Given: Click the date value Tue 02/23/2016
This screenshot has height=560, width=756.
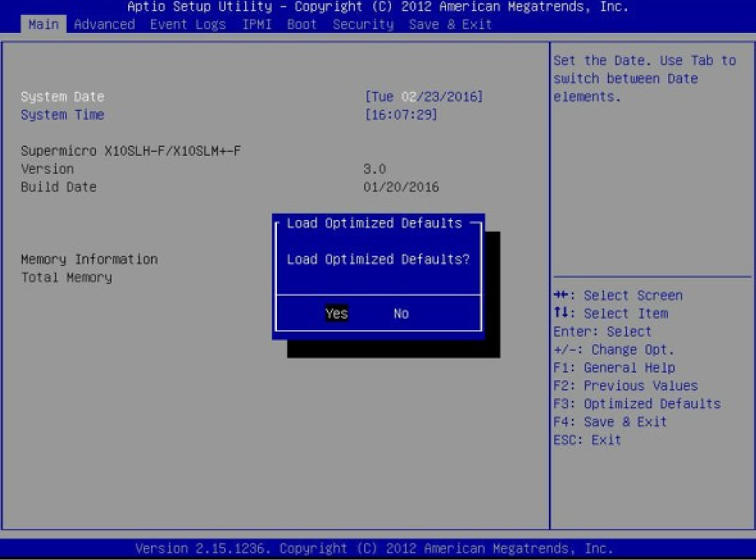Looking at the screenshot, I should click(424, 96).
